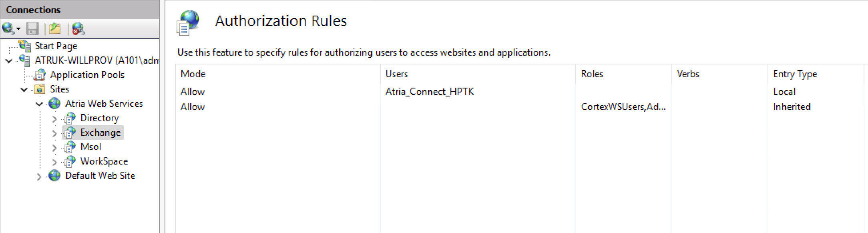Sort rules by Mode column header
This screenshot has height=233, width=868.
193,74
